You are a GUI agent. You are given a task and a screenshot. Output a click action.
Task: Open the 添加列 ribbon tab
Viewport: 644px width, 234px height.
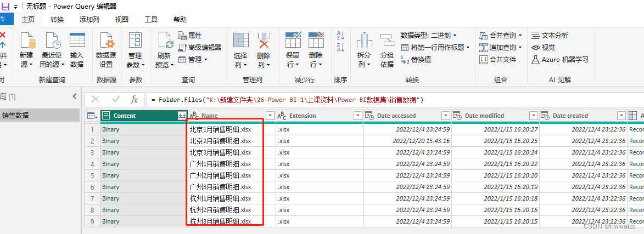pos(89,19)
